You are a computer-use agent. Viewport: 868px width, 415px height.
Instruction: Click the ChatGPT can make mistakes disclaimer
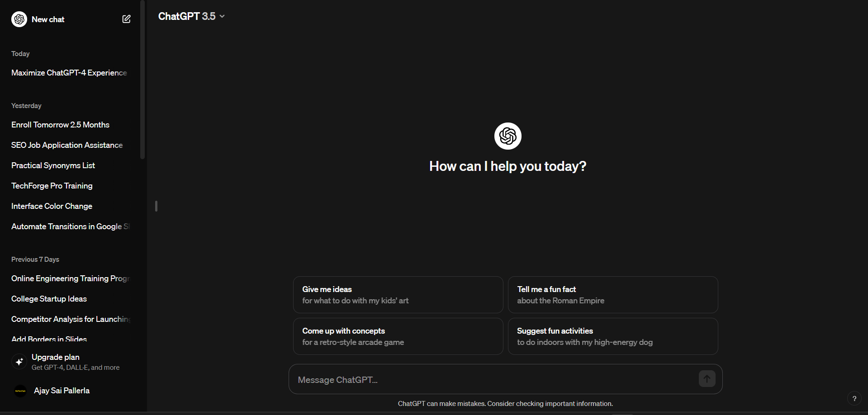(x=505, y=404)
